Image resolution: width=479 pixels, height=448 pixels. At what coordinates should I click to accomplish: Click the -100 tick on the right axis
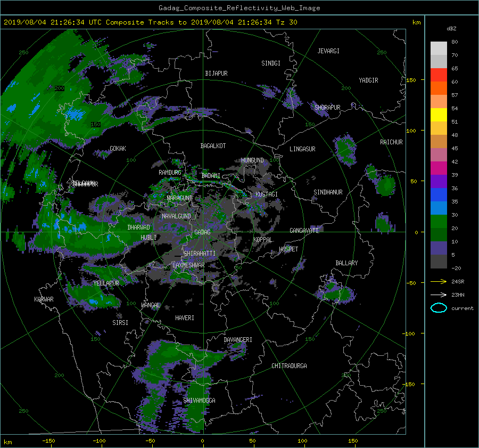410,333
